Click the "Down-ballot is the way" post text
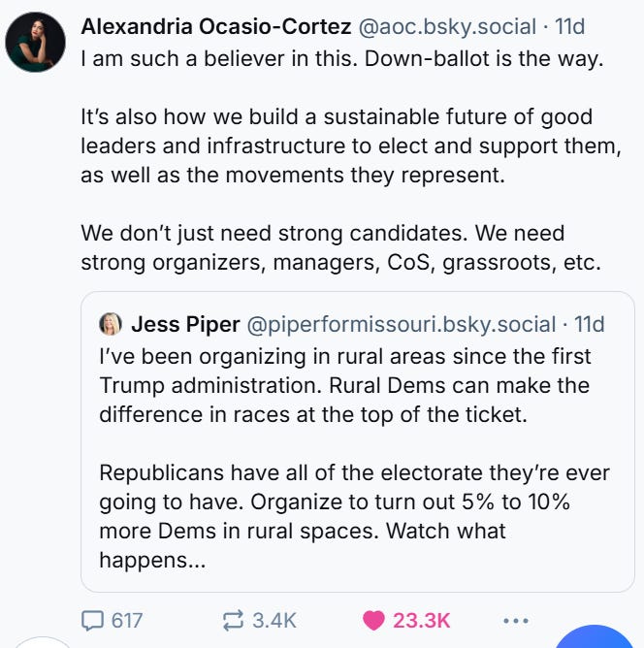The width and height of the screenshot is (644, 648). click(341, 58)
